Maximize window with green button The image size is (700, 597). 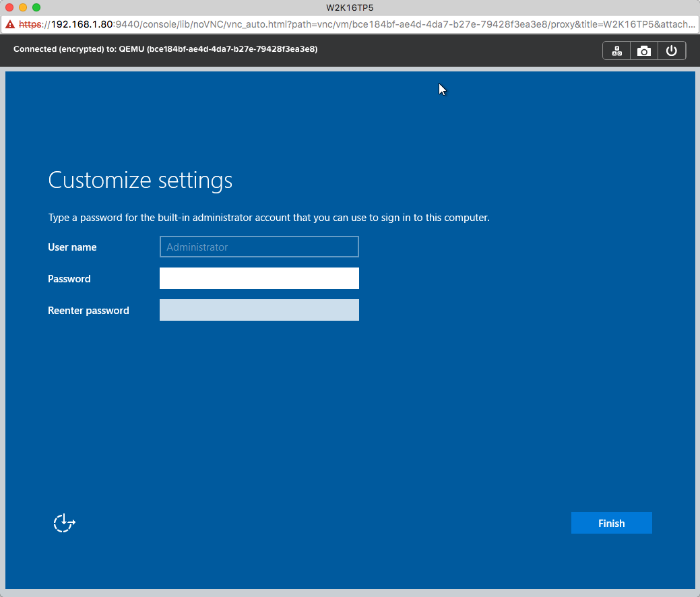36,7
